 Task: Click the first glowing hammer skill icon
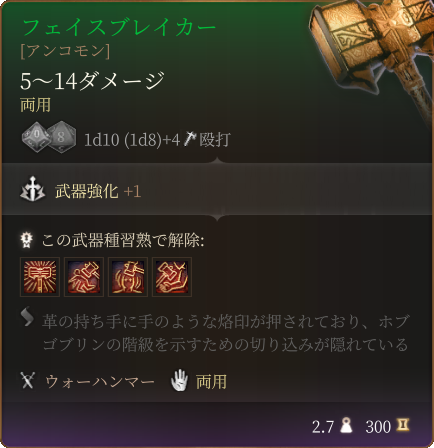[40, 277]
